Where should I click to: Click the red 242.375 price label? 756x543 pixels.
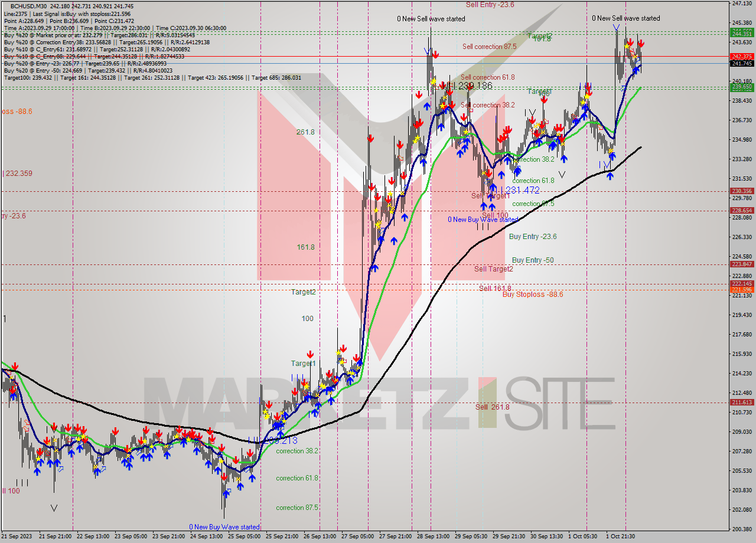[742, 57]
